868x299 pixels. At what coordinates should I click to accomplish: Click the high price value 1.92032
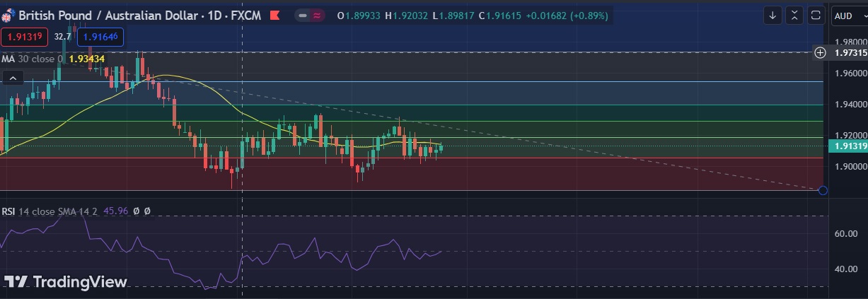411,16
